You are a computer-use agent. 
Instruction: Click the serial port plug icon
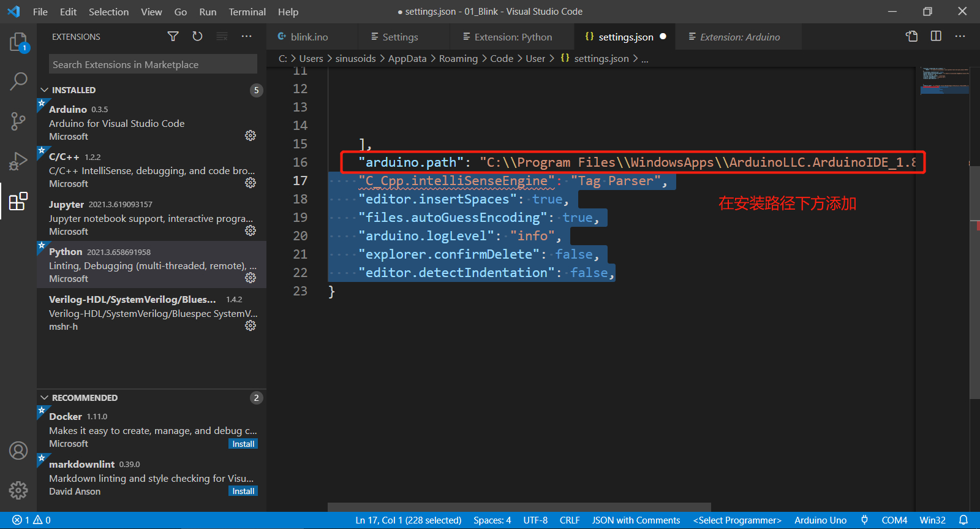864,520
